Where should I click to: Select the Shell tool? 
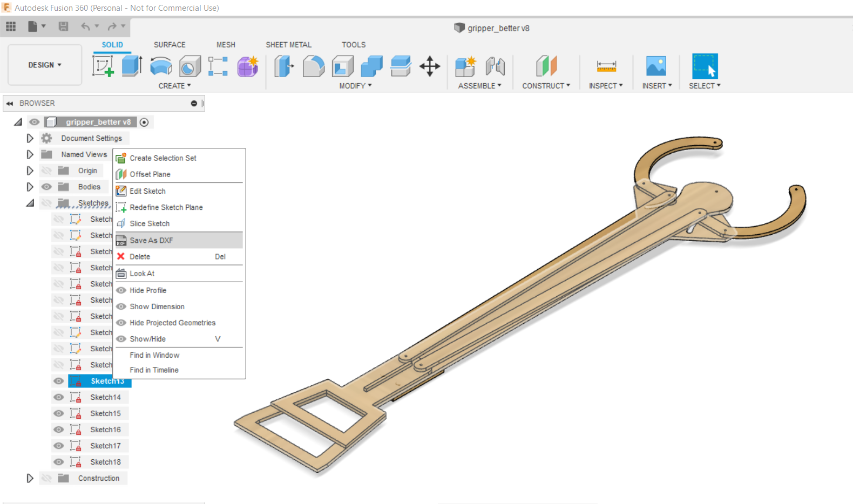(342, 66)
